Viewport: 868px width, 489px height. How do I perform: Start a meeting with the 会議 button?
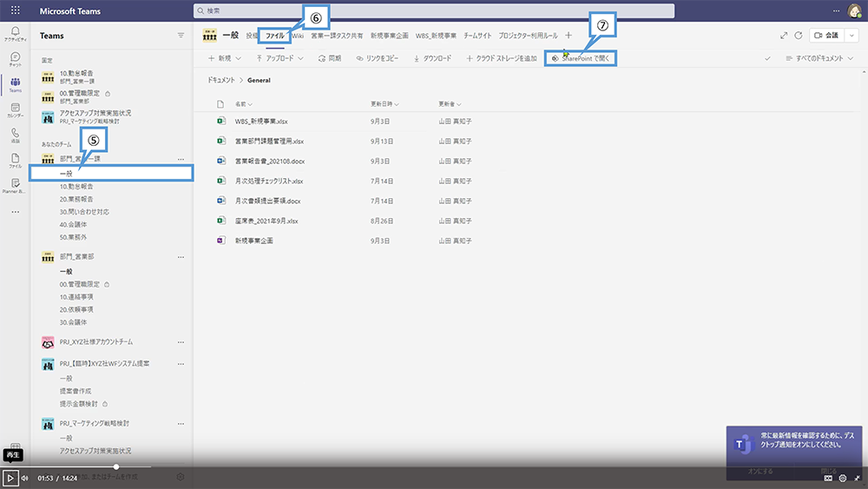point(826,36)
